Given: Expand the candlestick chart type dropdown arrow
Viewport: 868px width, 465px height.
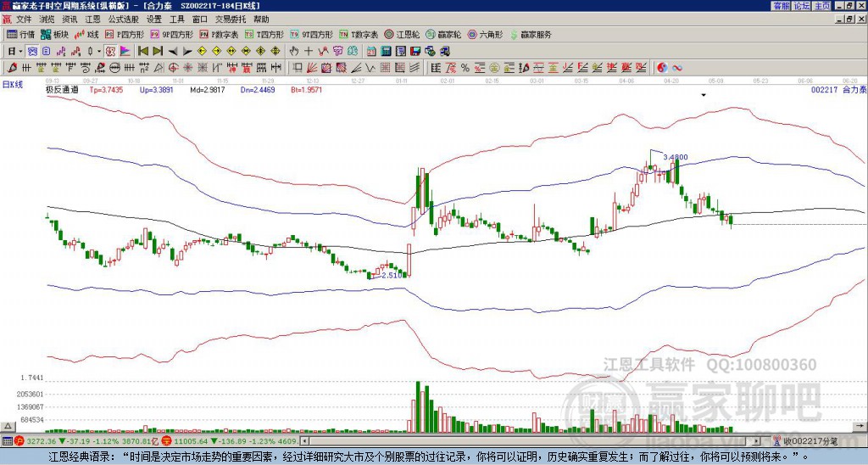Looking at the screenshot, I should point(99,52).
